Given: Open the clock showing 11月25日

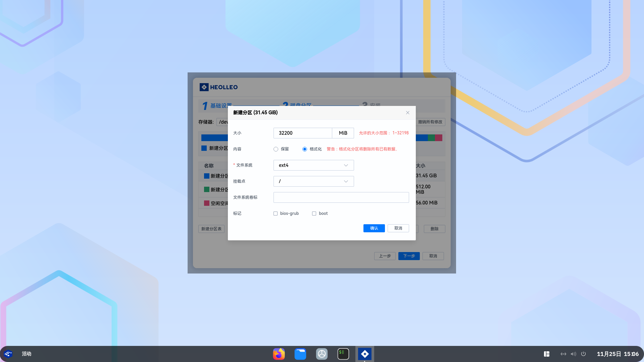Looking at the screenshot, I should click(x=618, y=354).
